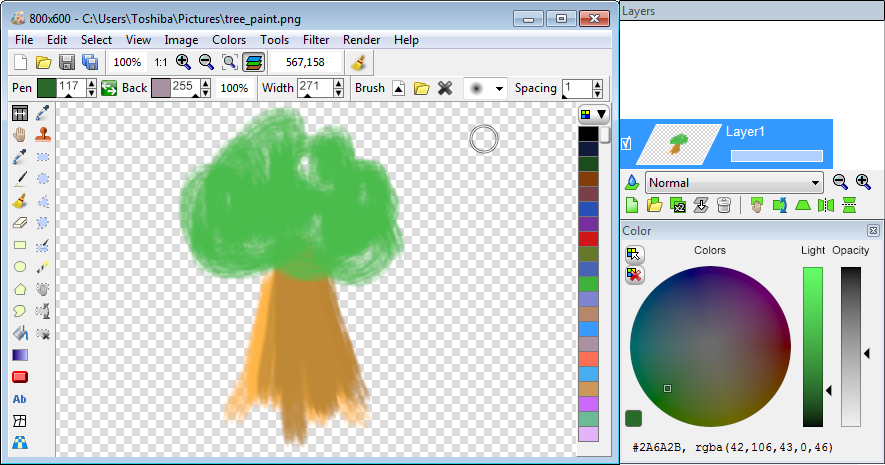
Task: Close the Color panel
Action: [x=873, y=231]
